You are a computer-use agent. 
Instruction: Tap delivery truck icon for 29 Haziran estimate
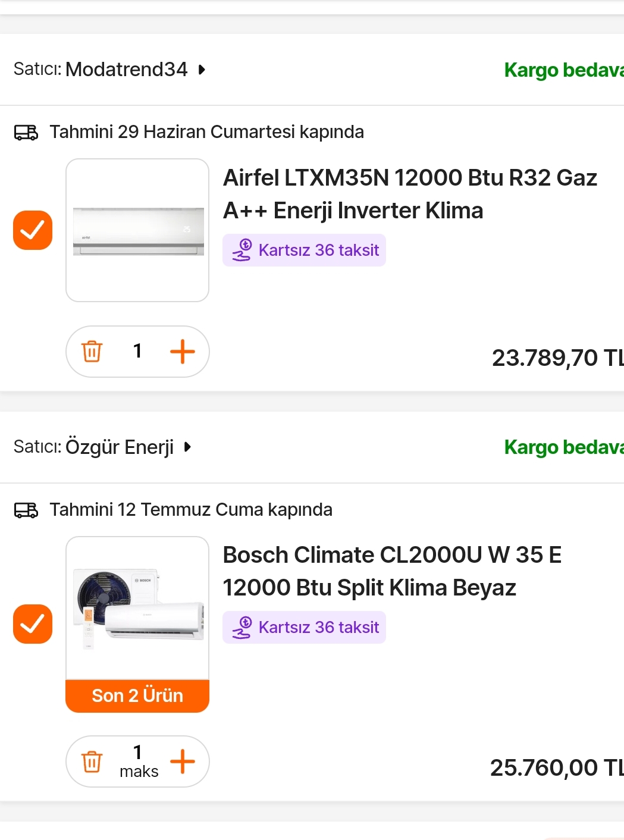point(26,132)
